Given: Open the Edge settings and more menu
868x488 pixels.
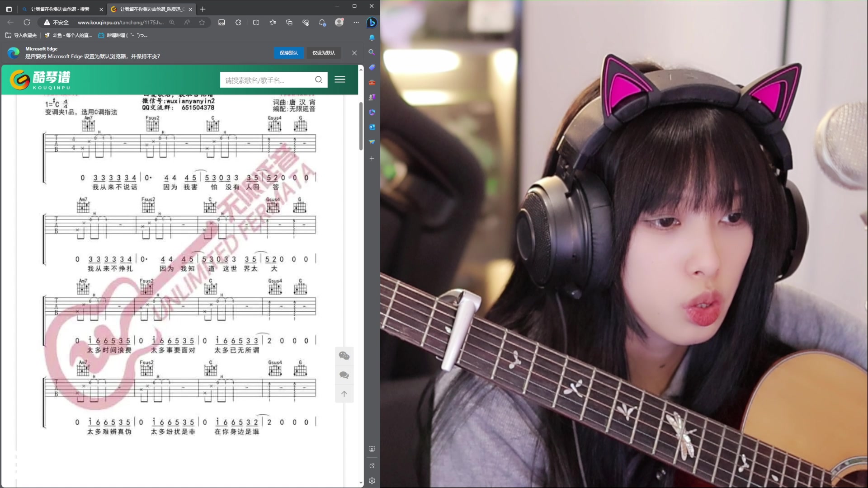Looking at the screenshot, I should click(x=356, y=22).
